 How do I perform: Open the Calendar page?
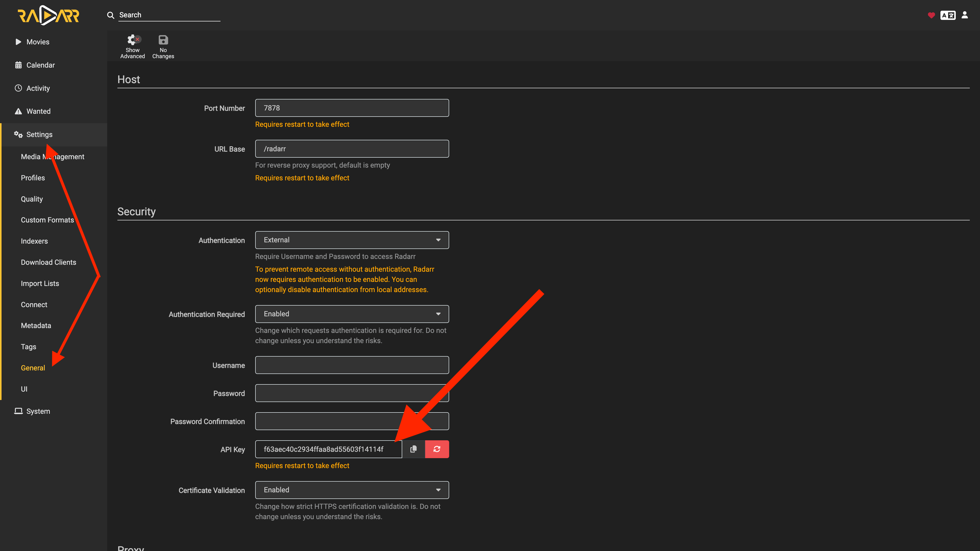click(40, 65)
